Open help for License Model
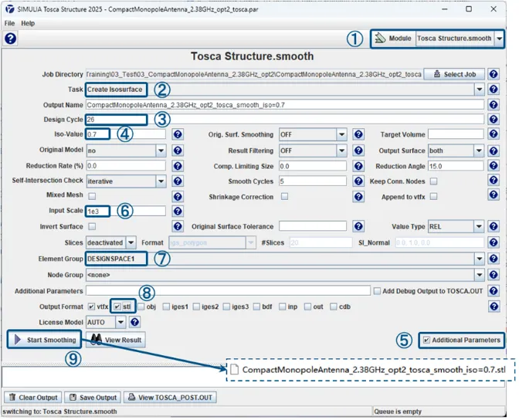This screenshot has height=420, width=519. pos(134,322)
